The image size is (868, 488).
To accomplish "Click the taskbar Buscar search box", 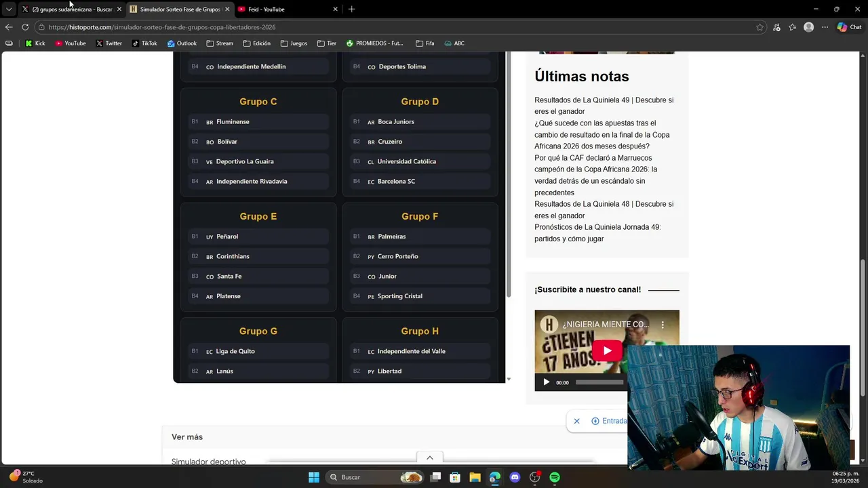I will [x=373, y=477].
